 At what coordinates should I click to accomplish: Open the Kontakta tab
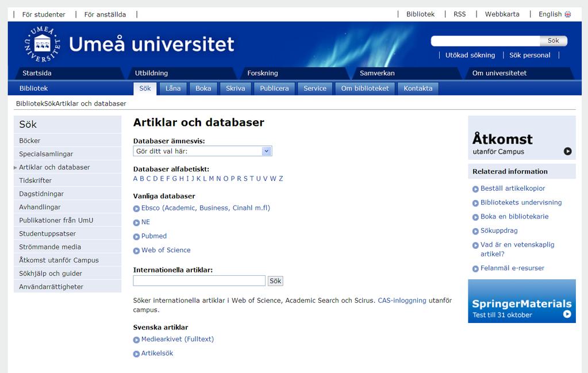(418, 89)
